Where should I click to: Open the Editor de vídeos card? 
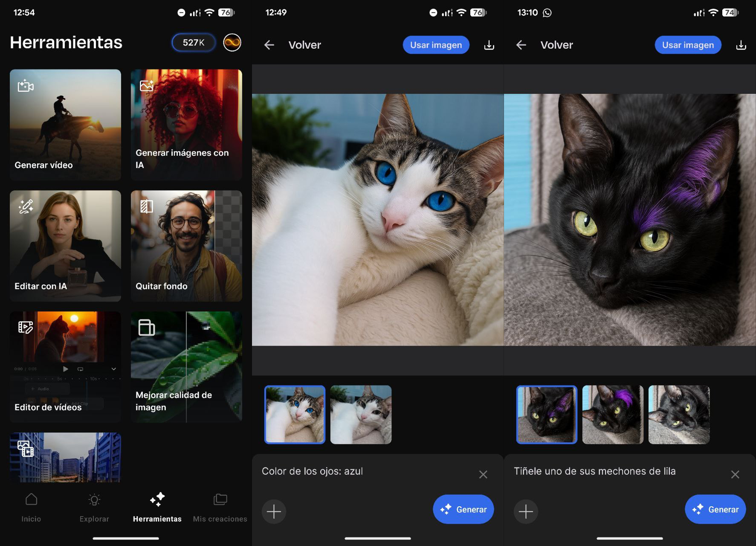tap(65, 367)
